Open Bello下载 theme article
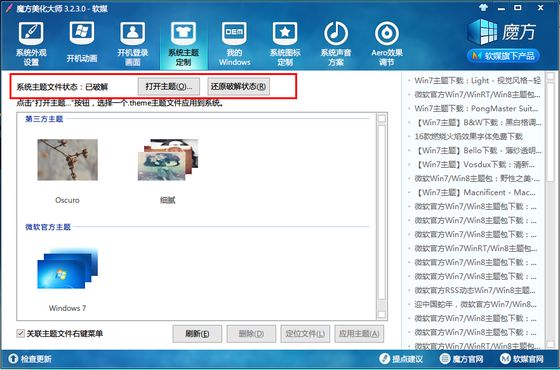The image size is (560, 370). (x=478, y=150)
